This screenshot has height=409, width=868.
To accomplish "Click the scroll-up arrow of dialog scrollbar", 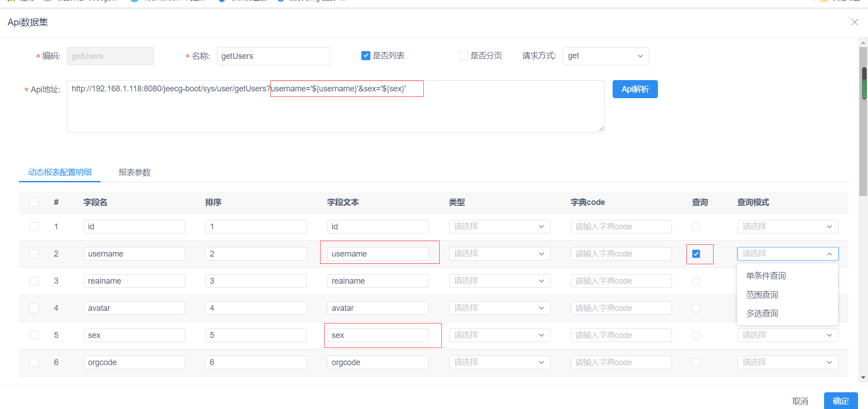I will [x=863, y=43].
